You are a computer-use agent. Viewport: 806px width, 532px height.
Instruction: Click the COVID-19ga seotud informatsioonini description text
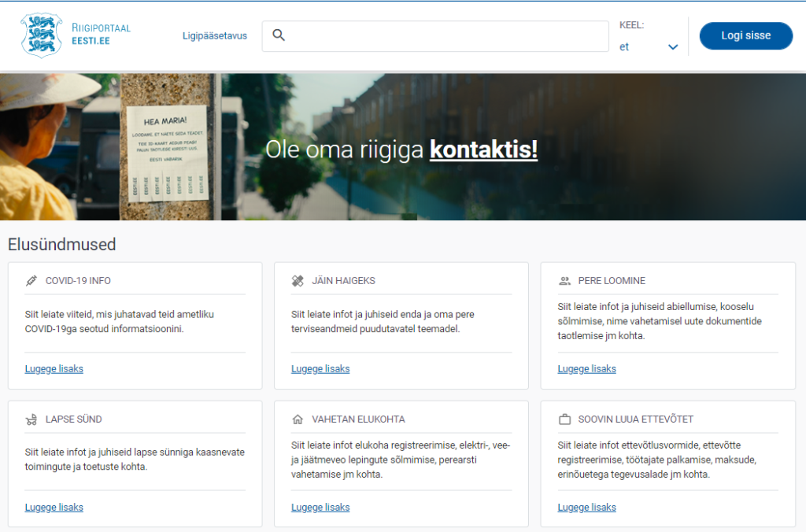[x=120, y=321]
